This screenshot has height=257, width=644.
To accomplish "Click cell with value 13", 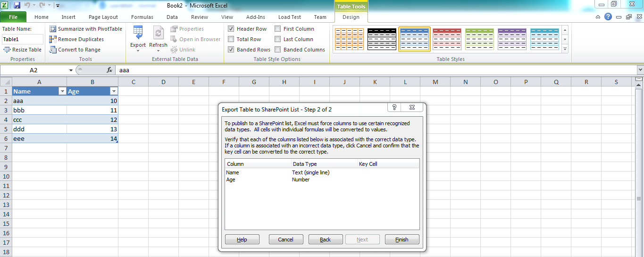I will click(92, 129).
